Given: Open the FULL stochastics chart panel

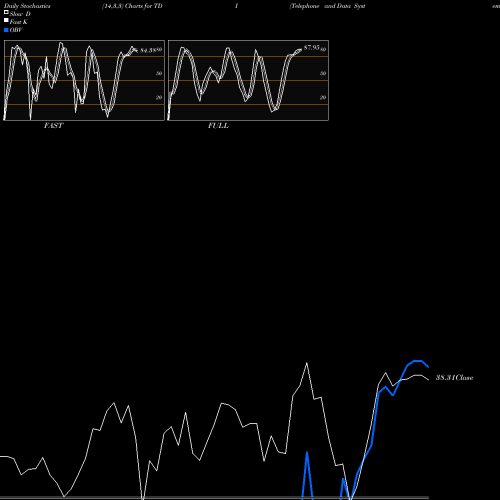Looking at the screenshot, I should (248, 80).
